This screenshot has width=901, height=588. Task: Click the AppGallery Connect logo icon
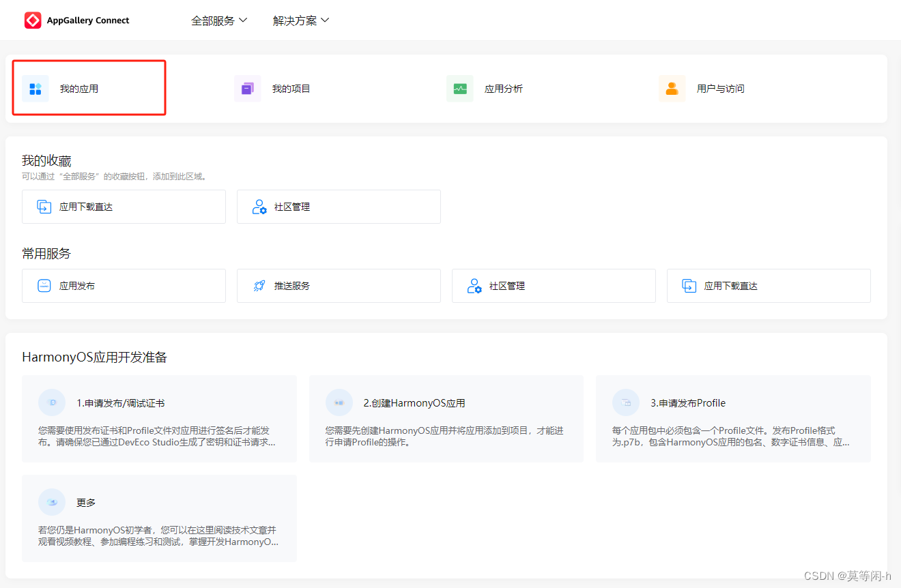click(33, 20)
